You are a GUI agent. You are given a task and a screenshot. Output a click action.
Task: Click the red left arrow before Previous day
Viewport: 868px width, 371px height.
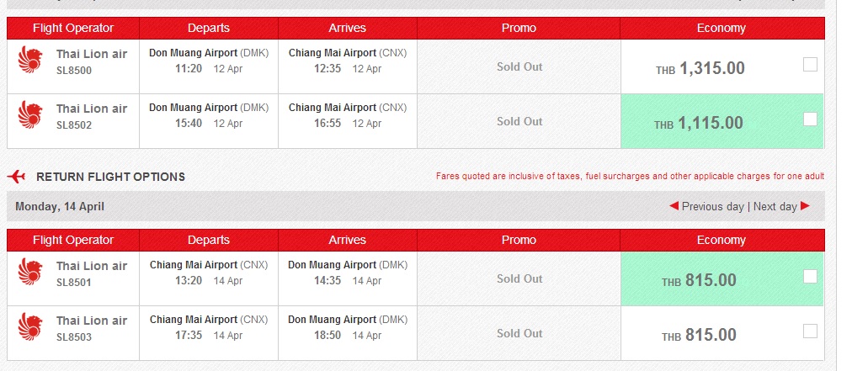[x=674, y=206]
